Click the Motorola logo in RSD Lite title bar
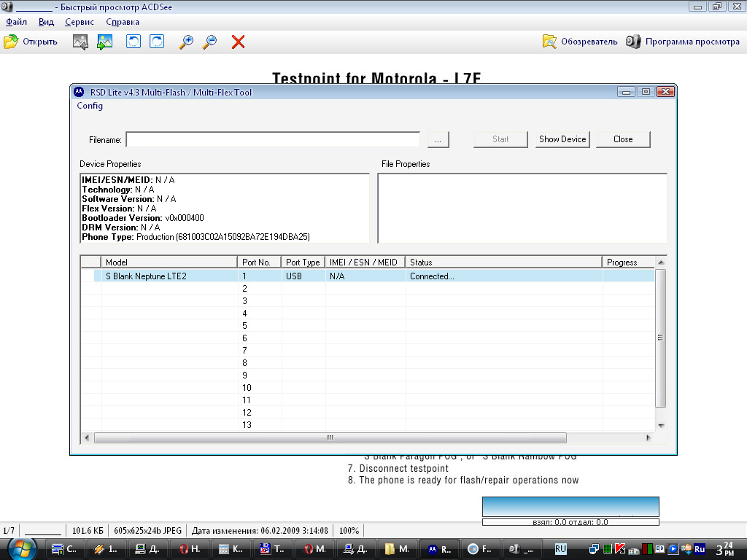Screen dimensions: 747x560 point(79,92)
